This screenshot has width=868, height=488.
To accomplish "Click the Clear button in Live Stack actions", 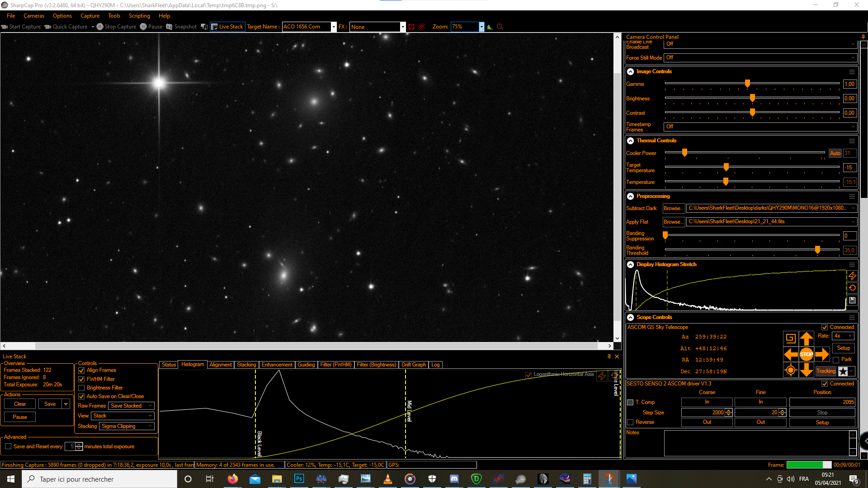I will 20,404.
